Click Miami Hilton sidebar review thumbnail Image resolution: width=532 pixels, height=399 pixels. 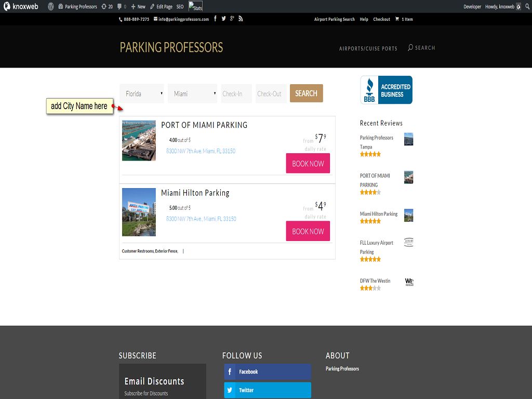click(x=408, y=216)
